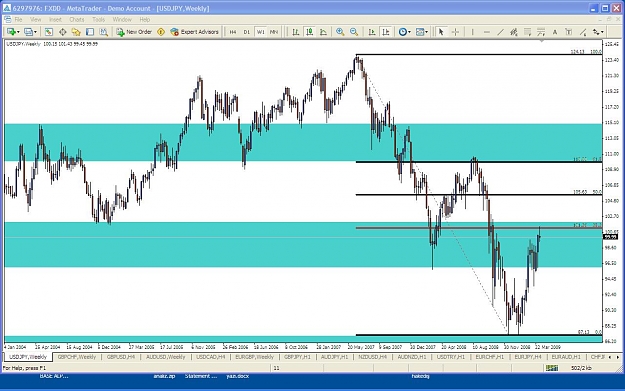Toggle Auto Scroll chart button
The width and height of the screenshot is (625, 391).
(371, 32)
